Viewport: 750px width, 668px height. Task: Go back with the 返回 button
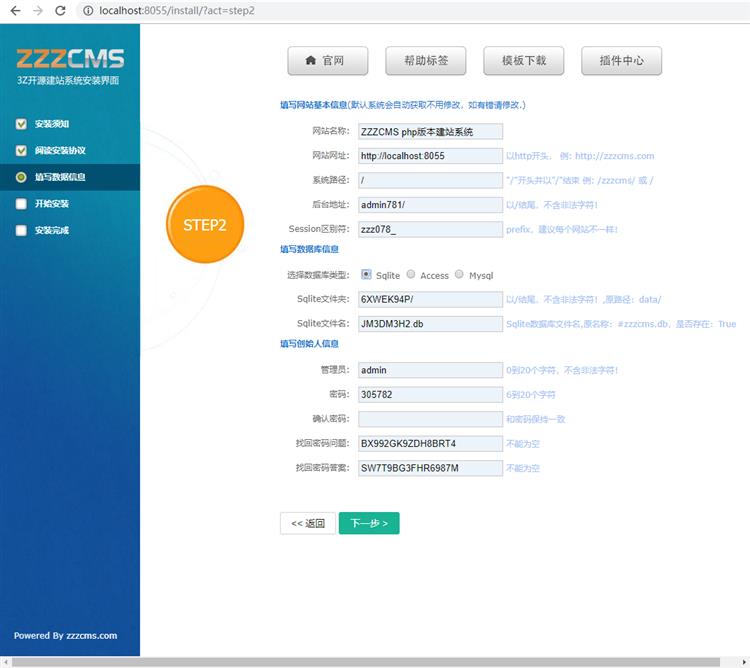coord(307,523)
